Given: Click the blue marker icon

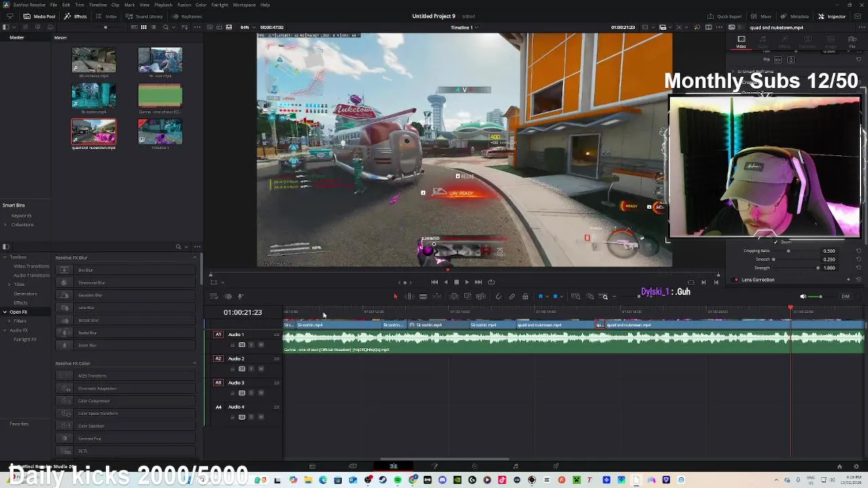Looking at the screenshot, I should [x=555, y=296].
